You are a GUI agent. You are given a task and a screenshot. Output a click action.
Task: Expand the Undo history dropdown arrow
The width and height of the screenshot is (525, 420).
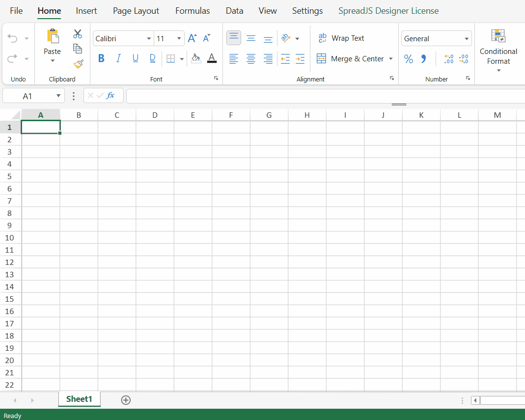[x=27, y=39]
